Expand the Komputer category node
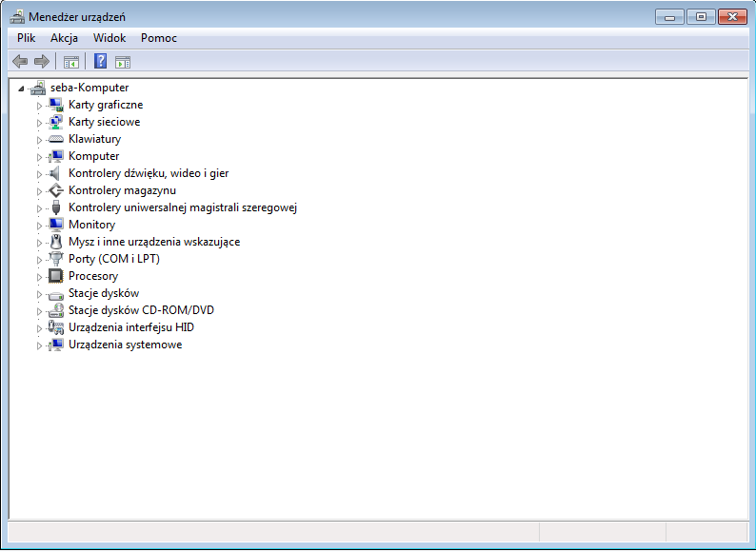 pos(40,157)
